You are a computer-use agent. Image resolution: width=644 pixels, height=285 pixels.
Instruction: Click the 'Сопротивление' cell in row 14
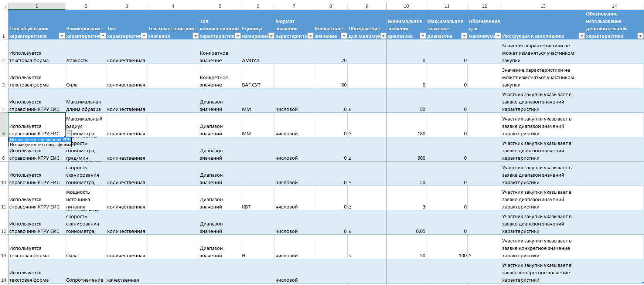coord(85,280)
